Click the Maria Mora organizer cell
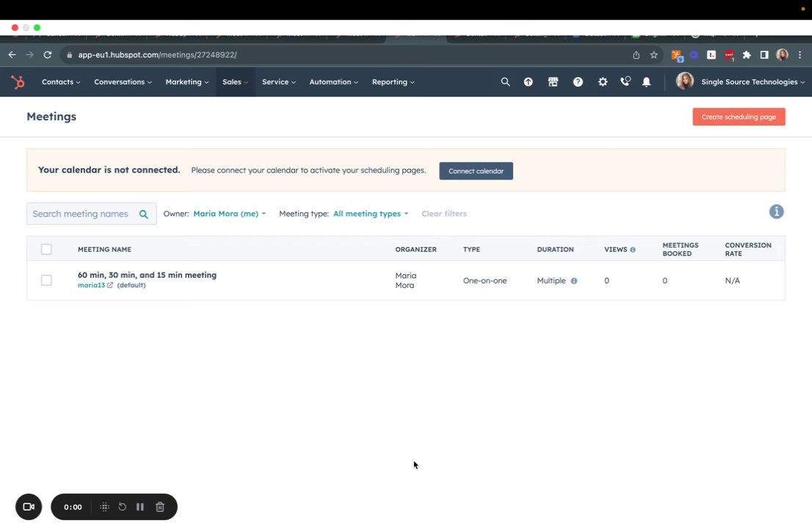 pos(406,281)
